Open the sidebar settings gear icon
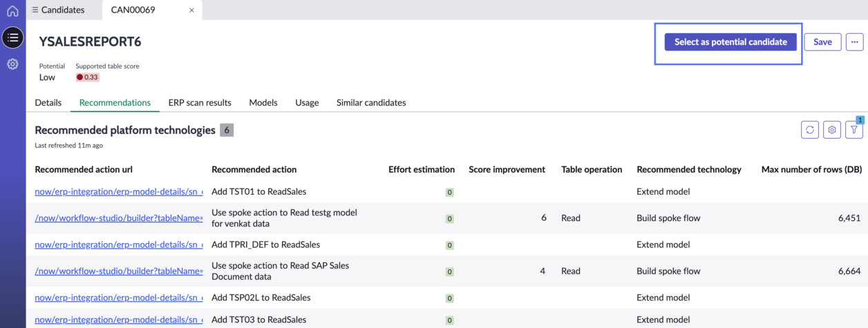Screen dimensions: 868x328 pos(12,64)
